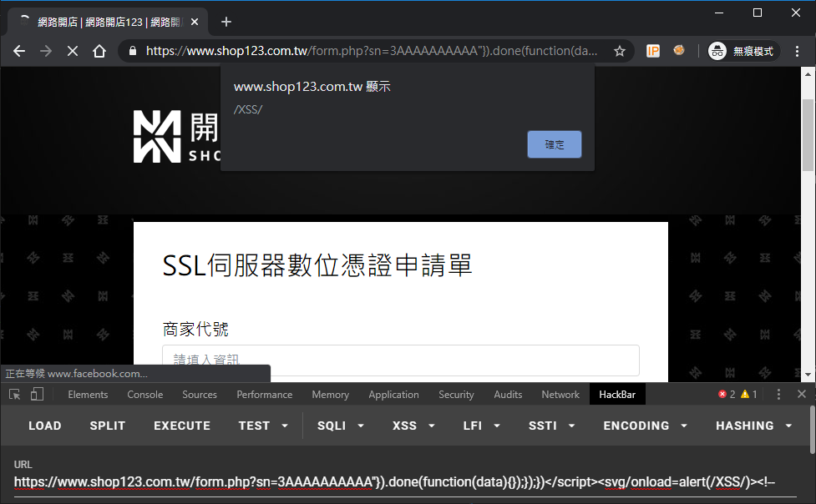The image size is (816, 504).
Task: Click HackBar EXECUTE button
Action: [181, 426]
